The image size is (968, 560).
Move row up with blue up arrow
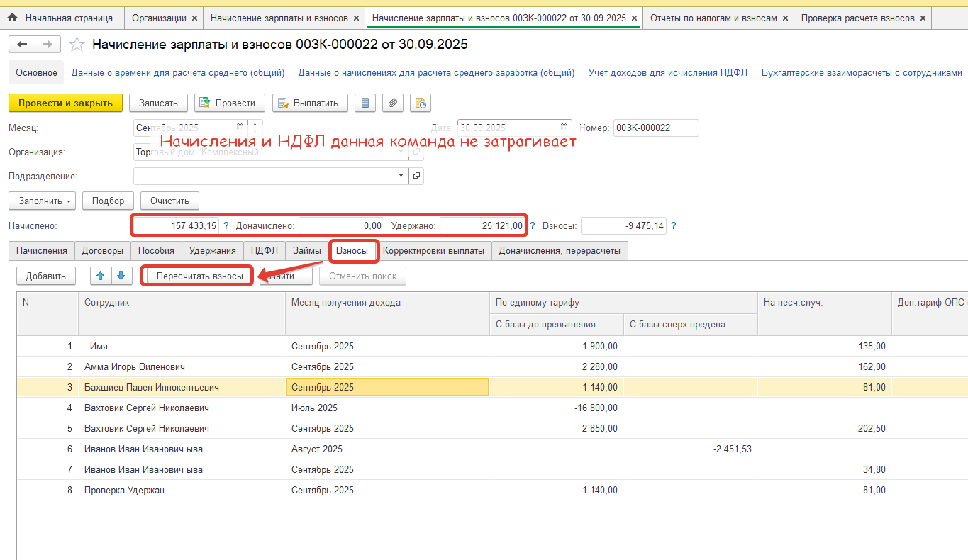101,276
